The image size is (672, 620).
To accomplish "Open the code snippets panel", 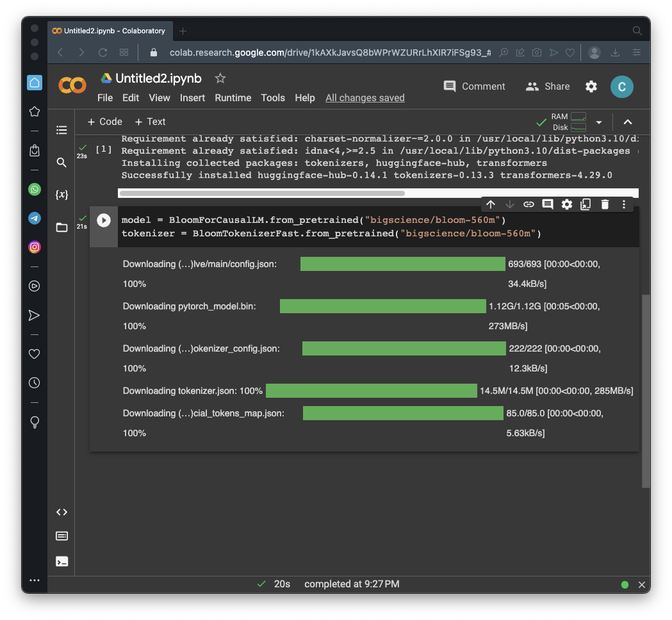I will (61, 512).
